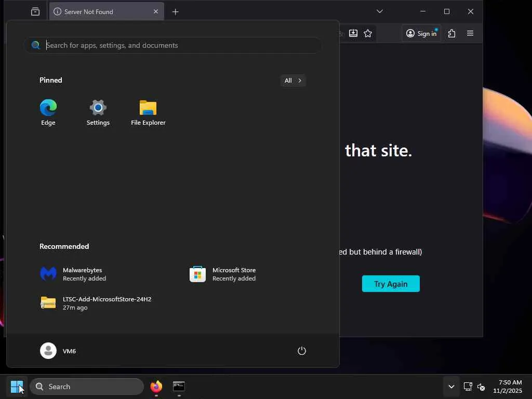Show all apps with the All button
The height and width of the screenshot is (399, 532).
coord(293,81)
